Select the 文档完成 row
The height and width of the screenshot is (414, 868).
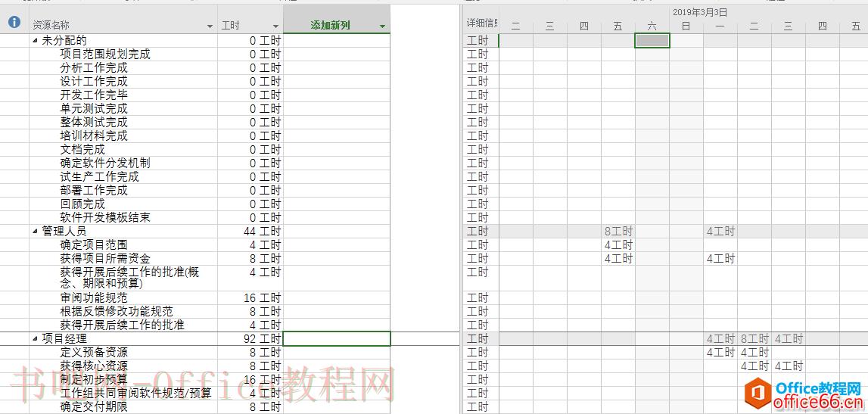click(x=82, y=149)
